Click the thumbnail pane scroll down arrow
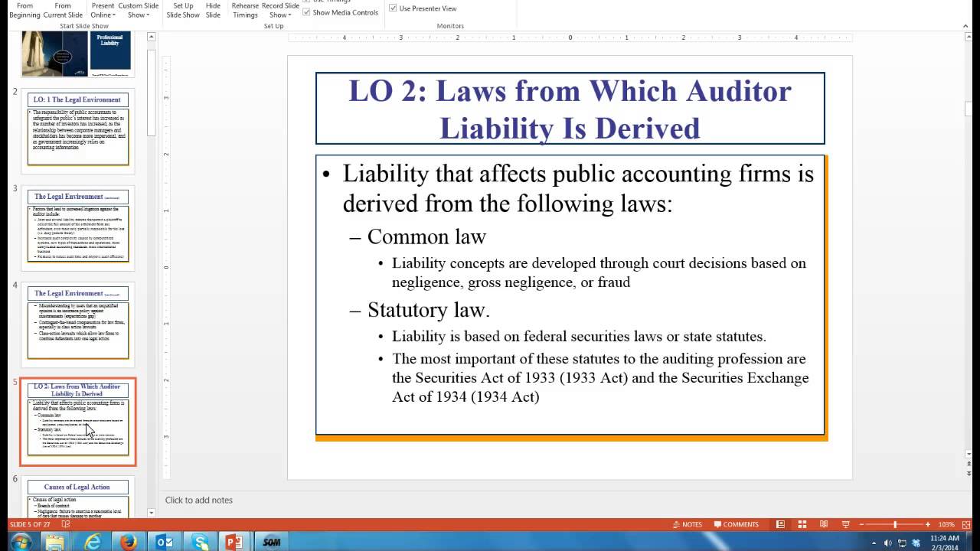 click(x=151, y=512)
